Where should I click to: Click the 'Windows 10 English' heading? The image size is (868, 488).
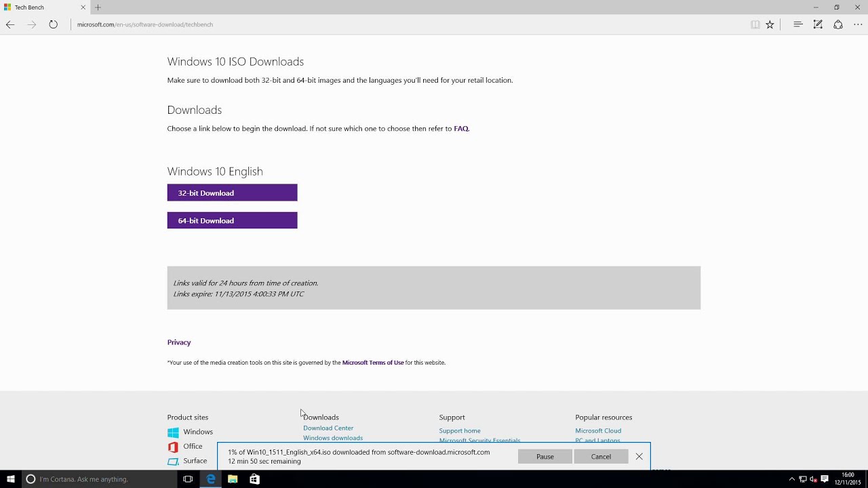(x=215, y=171)
